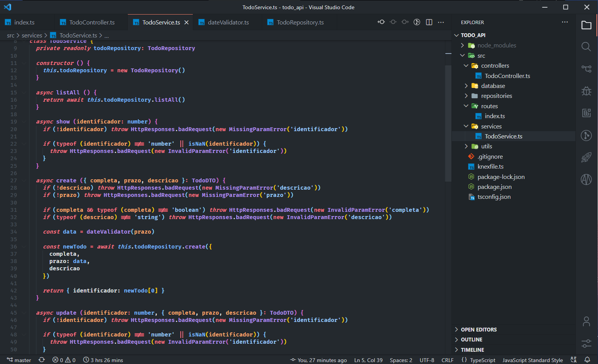Click JavaScript Standard Style status item

pyautogui.click(x=532, y=360)
